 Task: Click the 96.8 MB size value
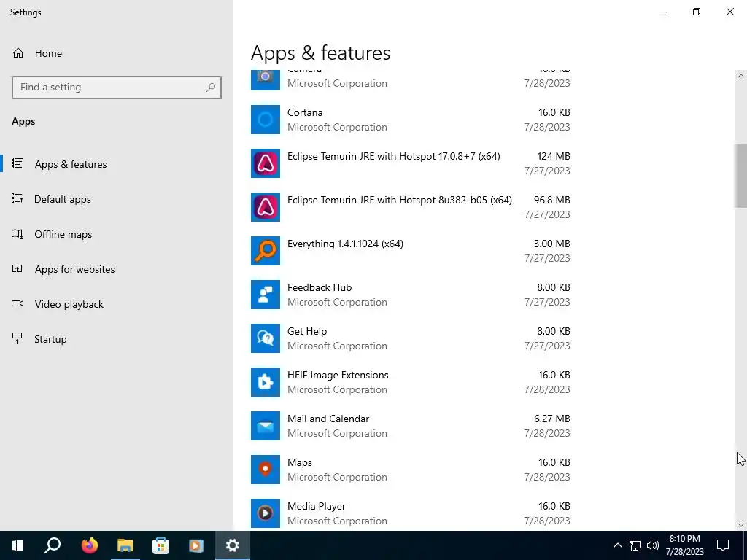click(551, 200)
